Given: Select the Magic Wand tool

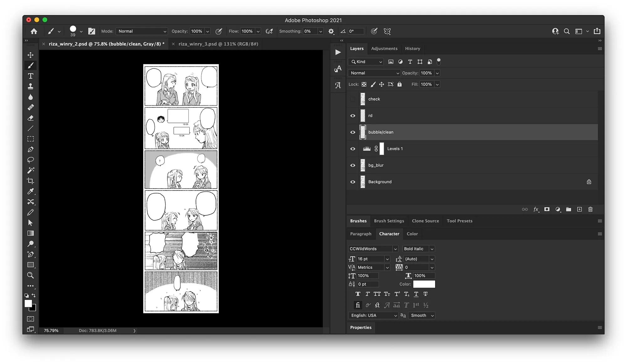Looking at the screenshot, I should [30, 170].
